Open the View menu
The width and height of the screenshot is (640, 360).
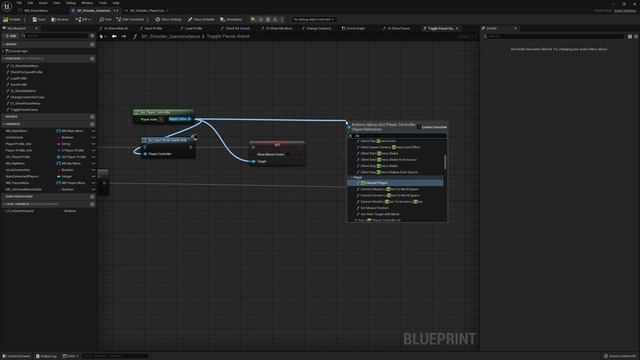click(56, 3)
